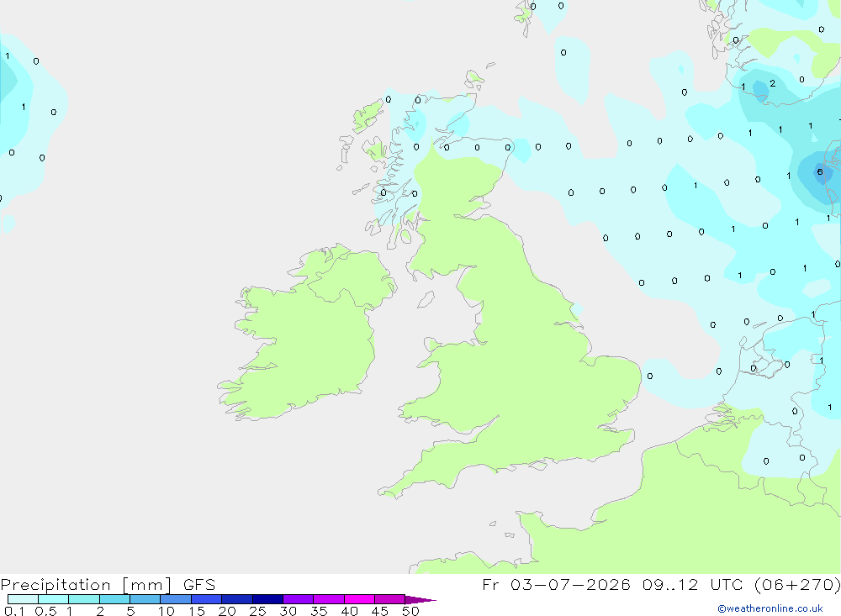
Task: Click the 'Precipitation [mm] GFS' title text
Action: point(108,585)
